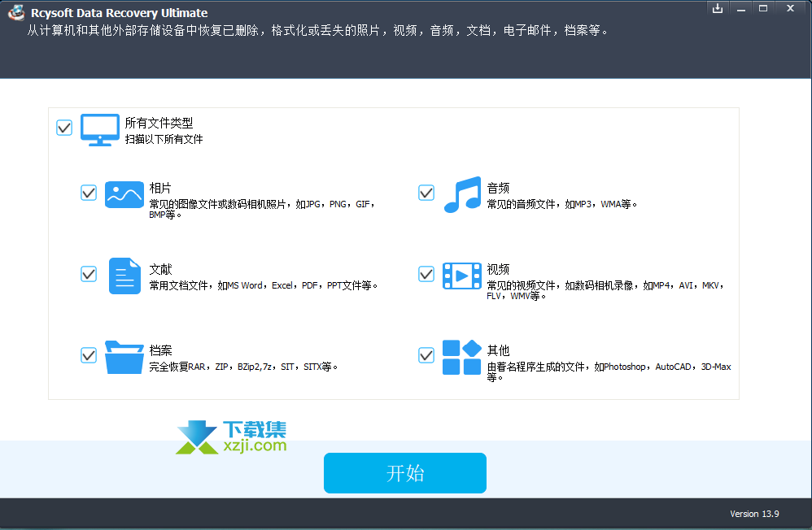Minimize the Rcysoft window
The image size is (812, 530).
741,8
